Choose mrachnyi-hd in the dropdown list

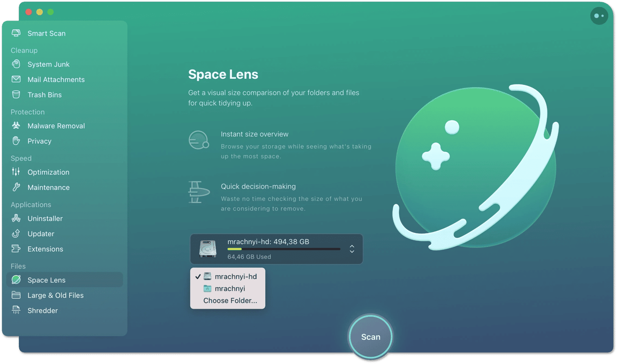pos(228,276)
